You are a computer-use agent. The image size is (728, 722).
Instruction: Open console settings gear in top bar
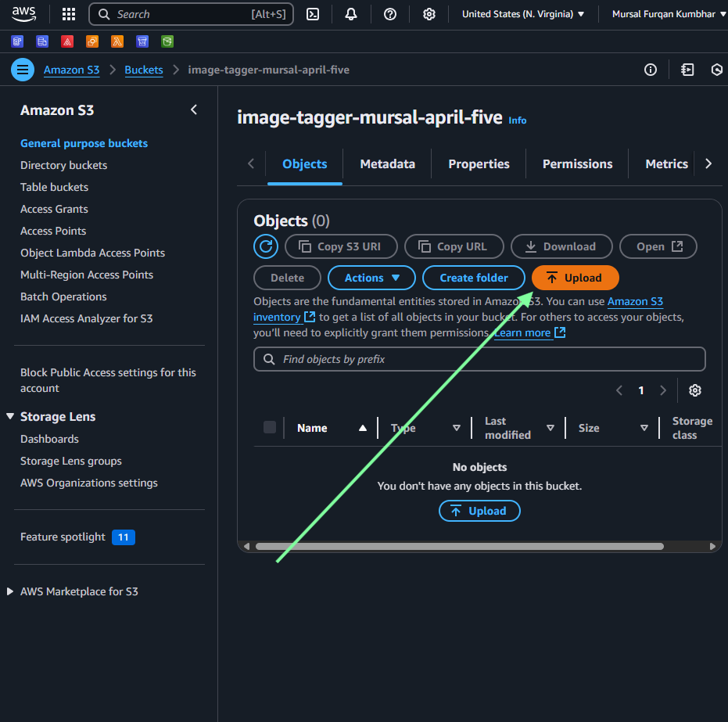429,14
